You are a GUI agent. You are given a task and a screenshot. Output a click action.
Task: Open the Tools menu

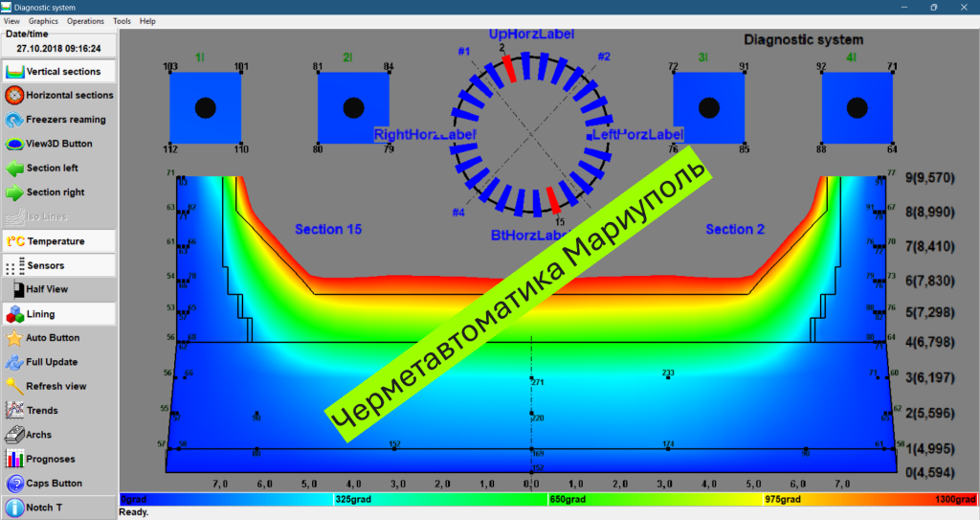[x=122, y=21]
